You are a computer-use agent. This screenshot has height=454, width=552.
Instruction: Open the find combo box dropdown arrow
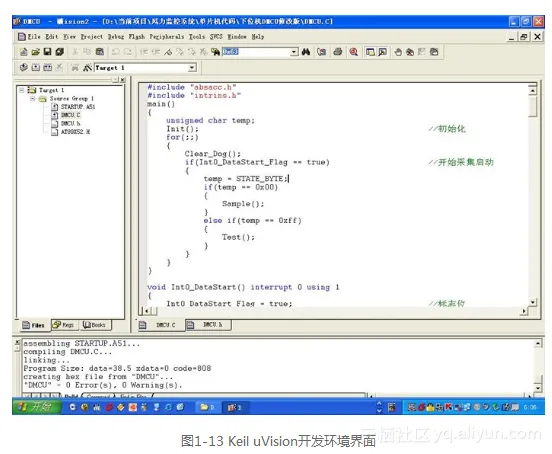coord(294,52)
